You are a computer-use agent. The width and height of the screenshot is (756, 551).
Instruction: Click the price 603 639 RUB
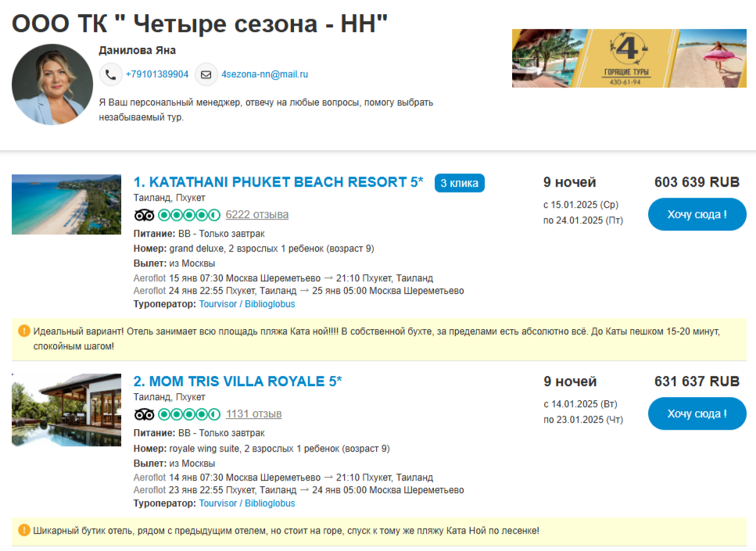pyautogui.click(x=697, y=182)
